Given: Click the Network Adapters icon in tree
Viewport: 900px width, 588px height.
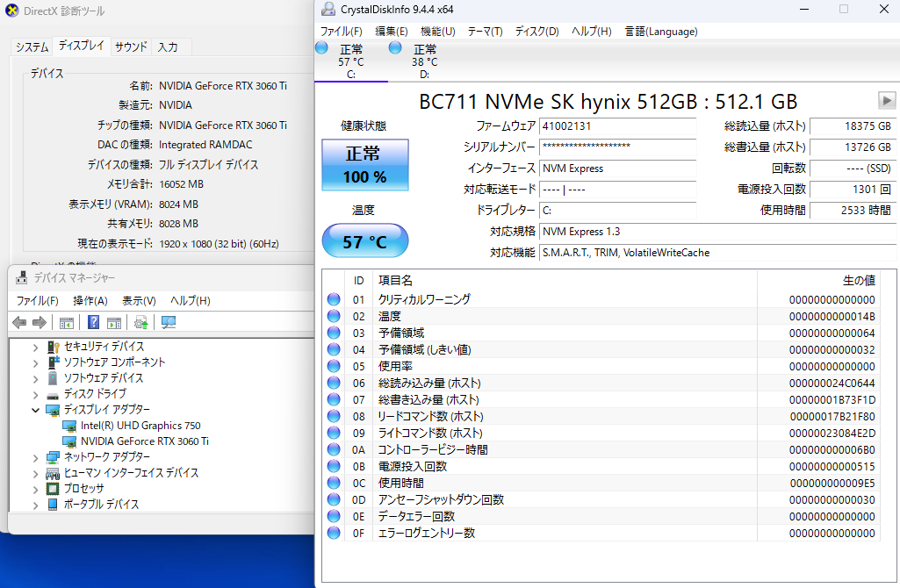Looking at the screenshot, I should [53, 457].
